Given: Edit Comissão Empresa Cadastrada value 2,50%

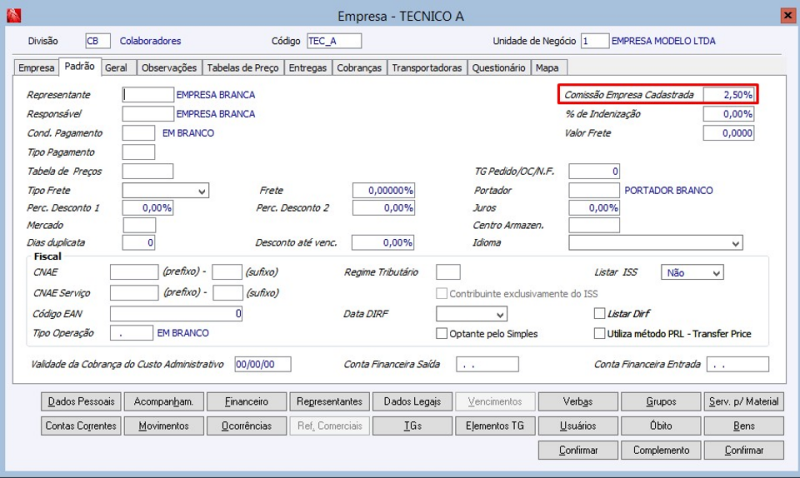Looking at the screenshot, I should [x=729, y=95].
